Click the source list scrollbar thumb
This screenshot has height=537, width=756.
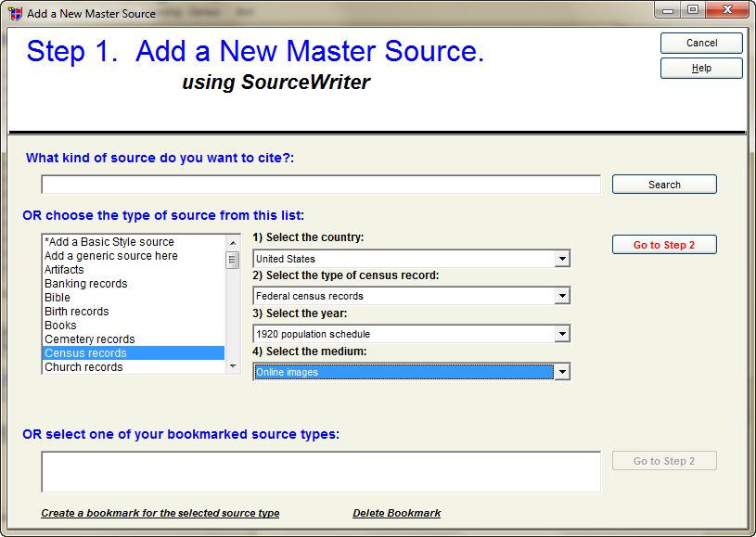tap(233, 261)
